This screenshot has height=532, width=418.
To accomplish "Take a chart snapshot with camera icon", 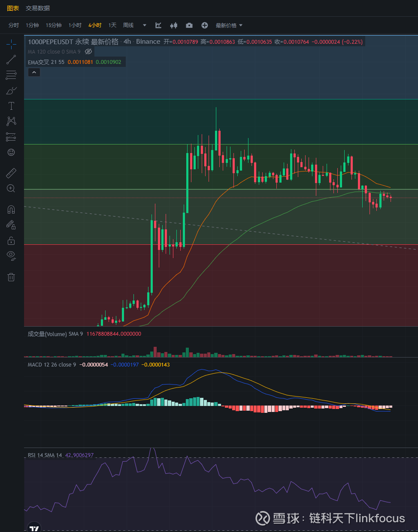I will [189, 25].
